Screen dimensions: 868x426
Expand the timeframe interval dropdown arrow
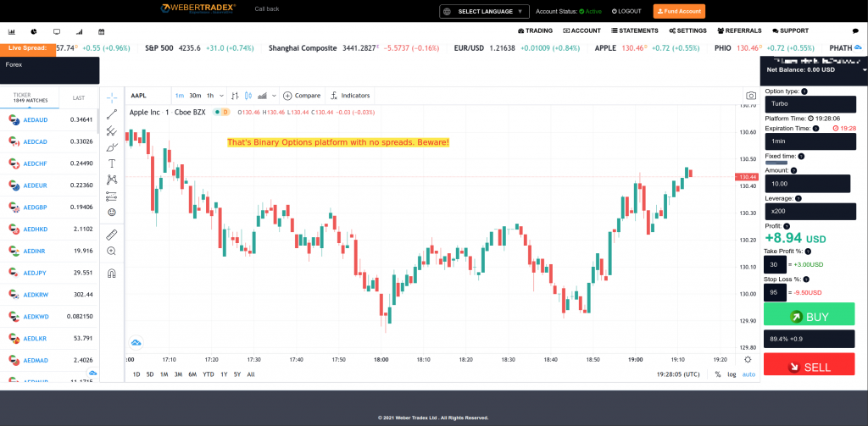pos(222,96)
